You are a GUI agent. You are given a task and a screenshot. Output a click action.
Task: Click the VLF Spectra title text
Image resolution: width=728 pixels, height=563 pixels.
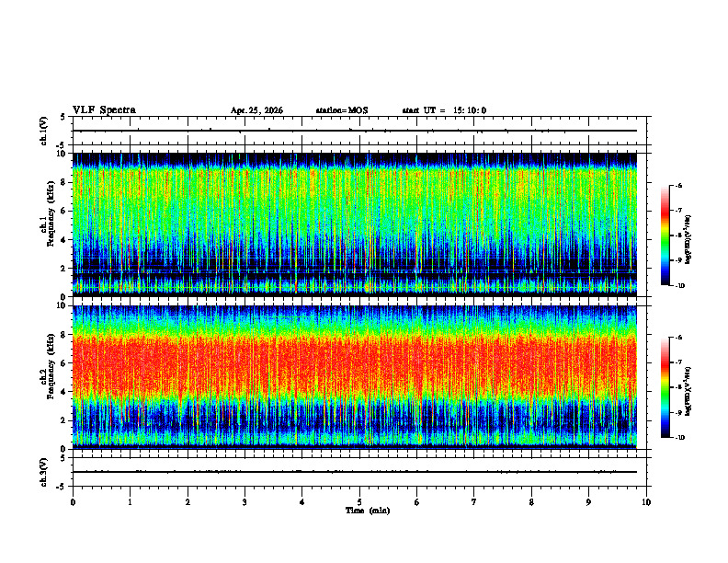click(x=104, y=110)
